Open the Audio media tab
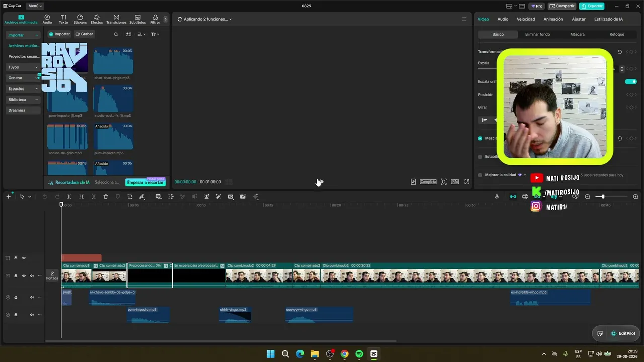 tap(47, 19)
